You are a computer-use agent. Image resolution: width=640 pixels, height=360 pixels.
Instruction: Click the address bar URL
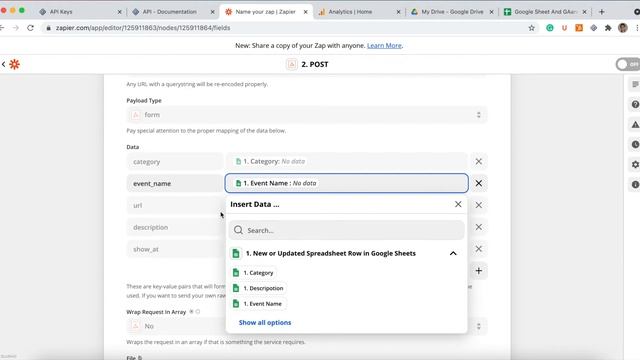tap(143, 28)
